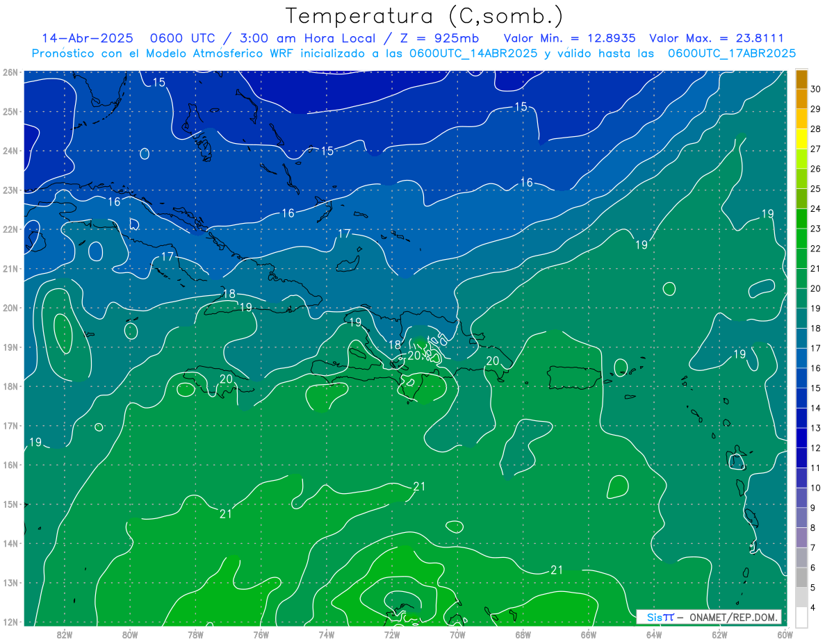Screen dimensions: 834x644
Task: Click the '19N' latitude axis label
Action: [x=10, y=347]
